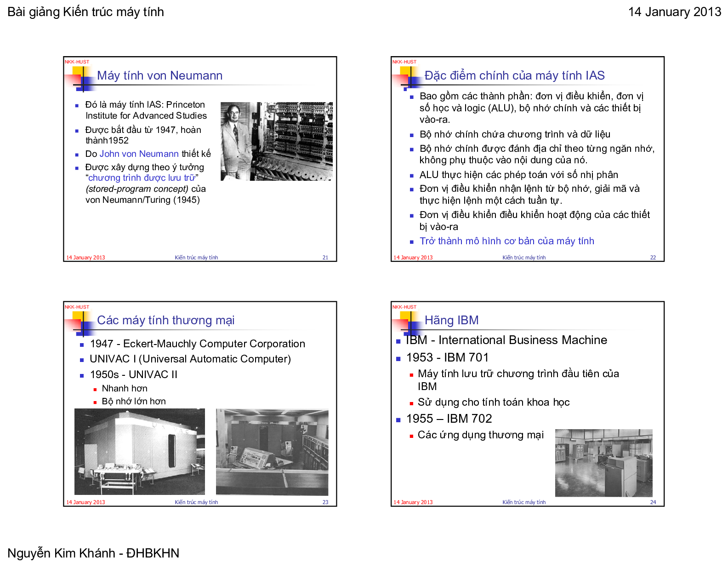Click 'ALU thực hiện các phép toán' bullet
728x563 pixels.
click(518, 175)
